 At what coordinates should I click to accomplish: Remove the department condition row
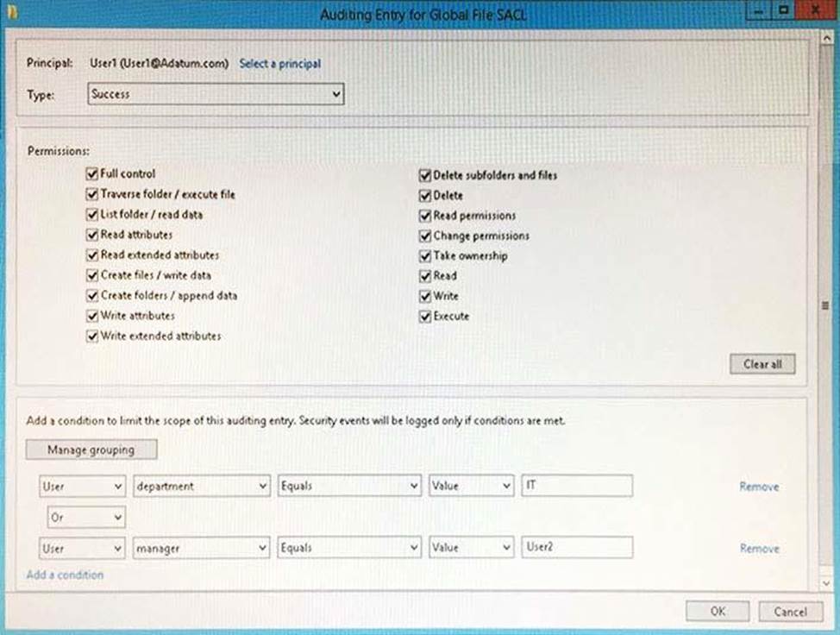coord(758,487)
